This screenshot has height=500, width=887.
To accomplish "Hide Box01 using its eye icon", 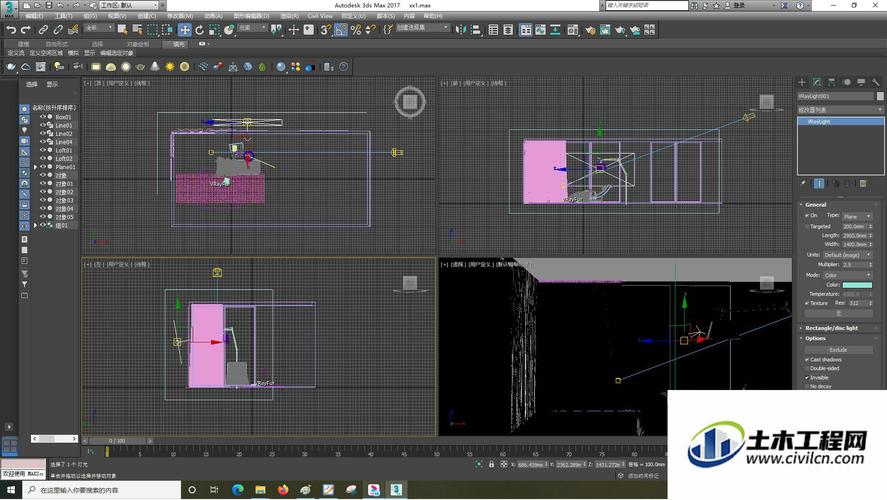I will [42, 117].
